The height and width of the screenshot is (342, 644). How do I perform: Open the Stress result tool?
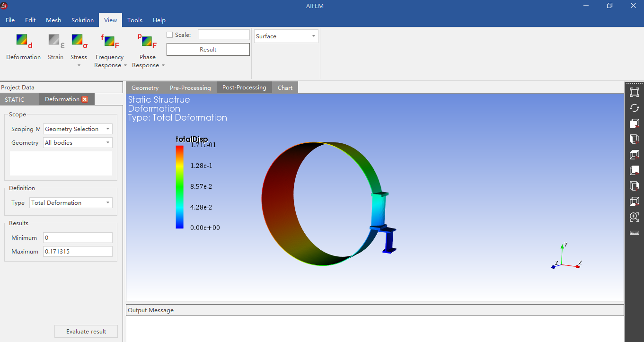[x=79, y=46]
